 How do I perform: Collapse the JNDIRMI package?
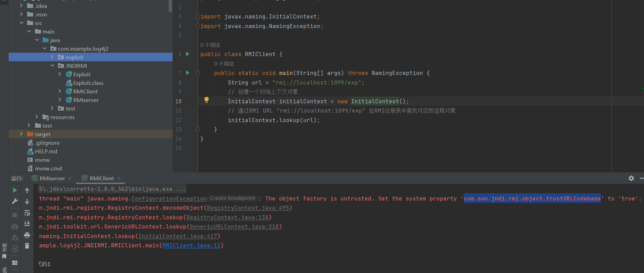tap(52, 66)
